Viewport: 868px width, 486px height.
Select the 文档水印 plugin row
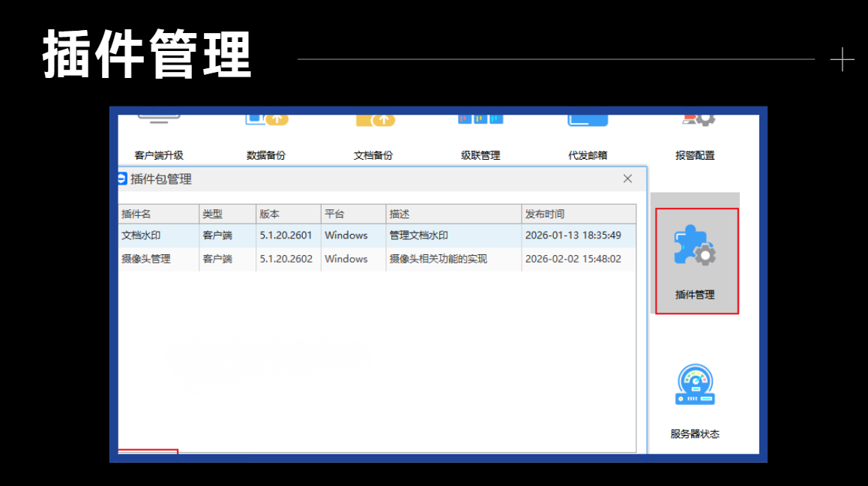[x=377, y=235]
